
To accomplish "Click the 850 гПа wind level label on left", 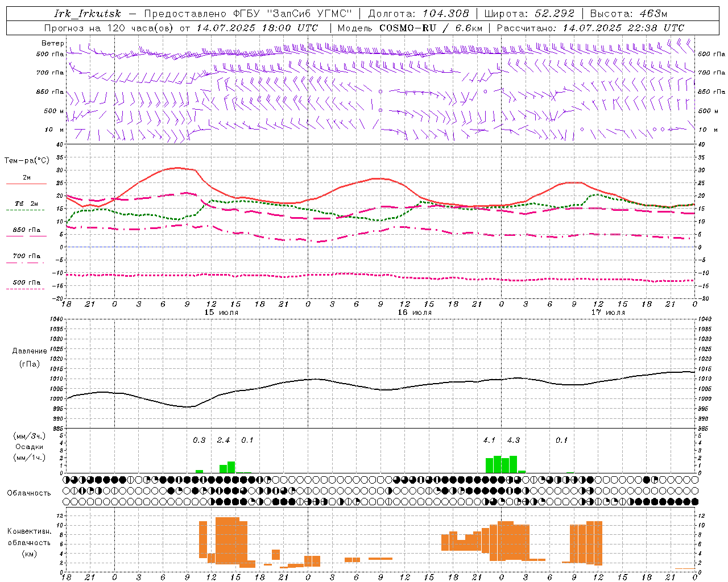I will [x=50, y=92].
